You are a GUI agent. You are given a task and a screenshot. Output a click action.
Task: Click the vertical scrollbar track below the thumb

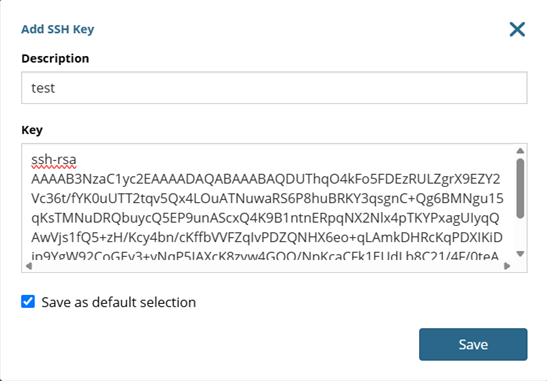[x=520, y=234]
